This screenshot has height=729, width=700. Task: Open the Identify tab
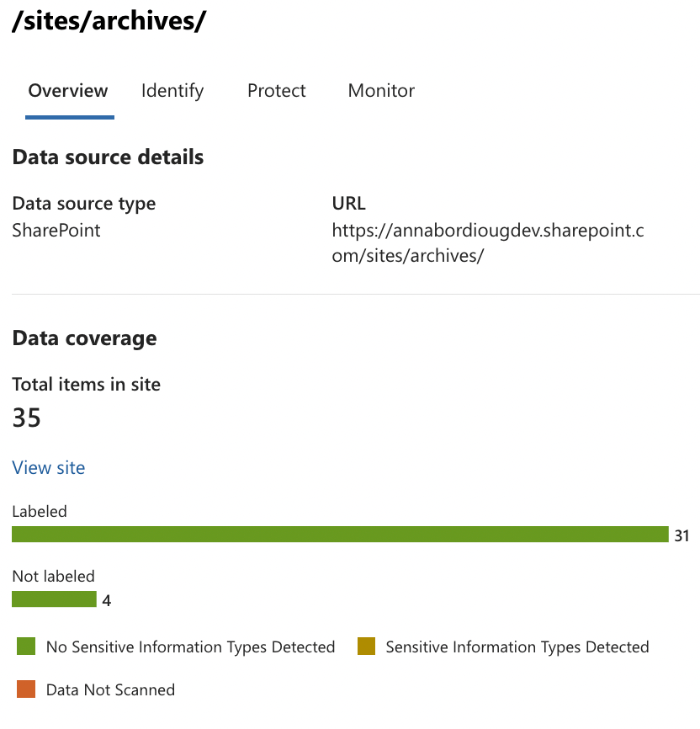(x=172, y=91)
